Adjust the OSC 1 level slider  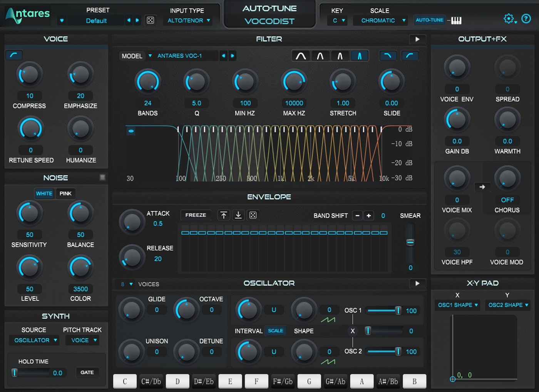(398, 310)
